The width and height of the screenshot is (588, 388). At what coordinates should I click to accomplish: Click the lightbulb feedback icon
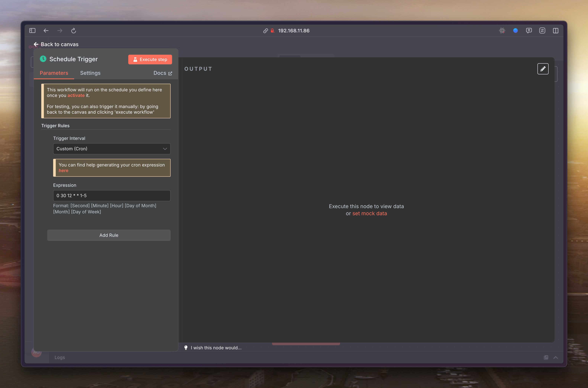coord(186,348)
